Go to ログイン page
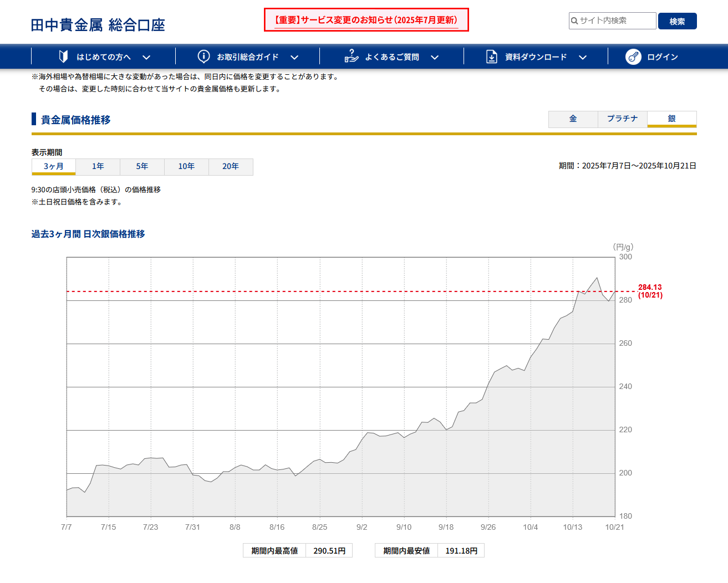The width and height of the screenshot is (728, 583). click(652, 57)
